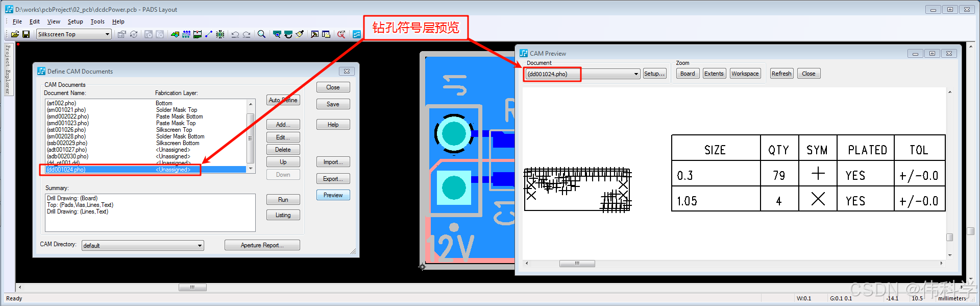Click the Run button
The height and width of the screenshot is (306, 980).
click(x=283, y=200)
